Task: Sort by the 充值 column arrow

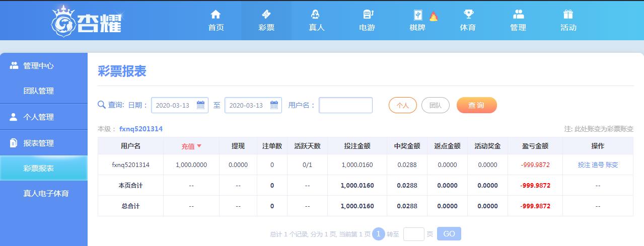Action: 199,146
